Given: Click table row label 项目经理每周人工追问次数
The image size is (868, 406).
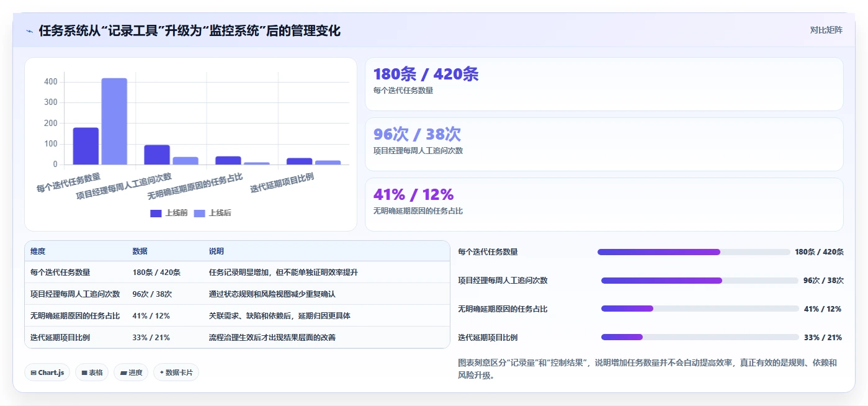Looking at the screenshot, I should point(75,294).
